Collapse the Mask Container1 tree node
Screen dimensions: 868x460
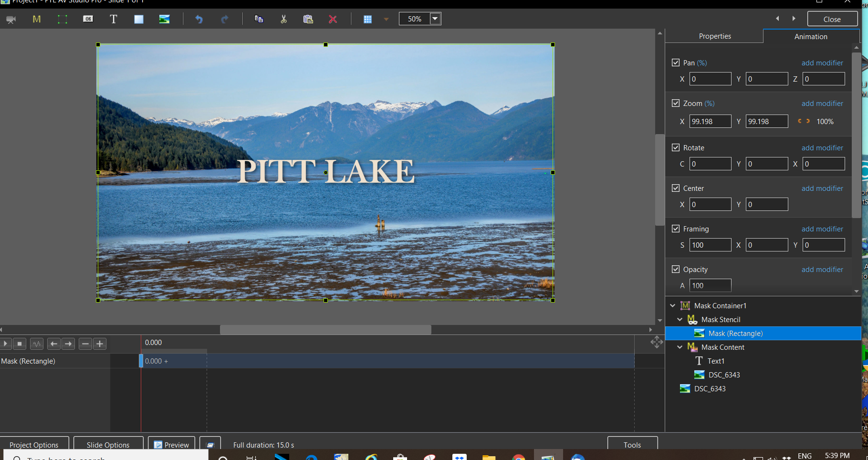(x=673, y=306)
